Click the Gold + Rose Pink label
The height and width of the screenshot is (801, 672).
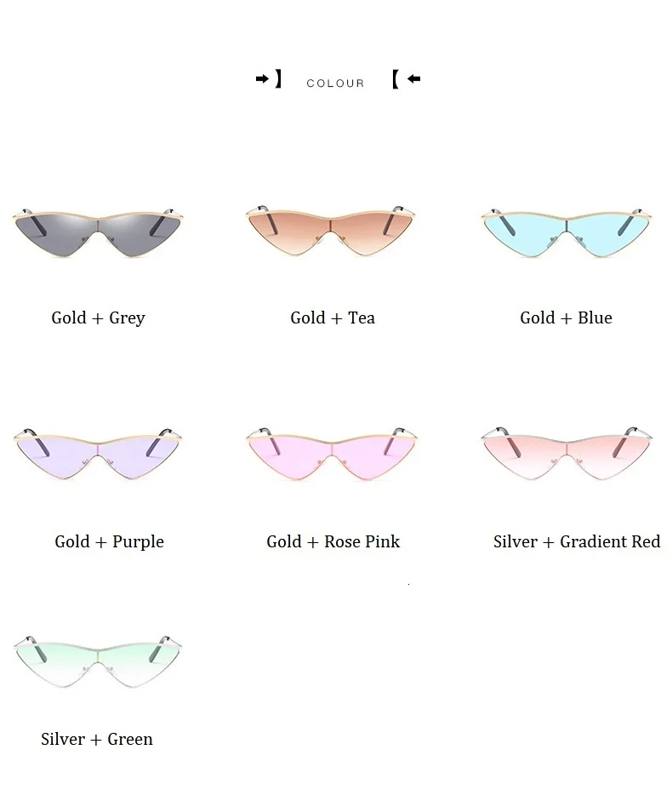point(333,541)
